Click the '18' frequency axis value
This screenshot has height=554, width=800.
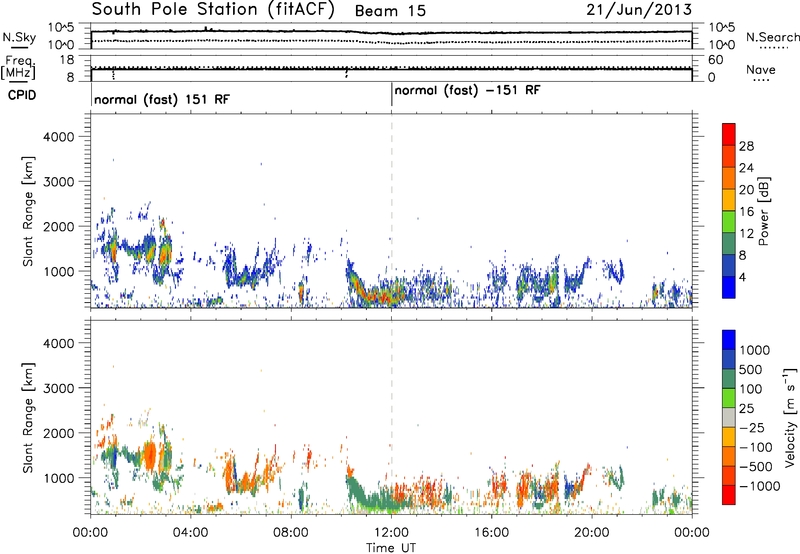point(67,60)
